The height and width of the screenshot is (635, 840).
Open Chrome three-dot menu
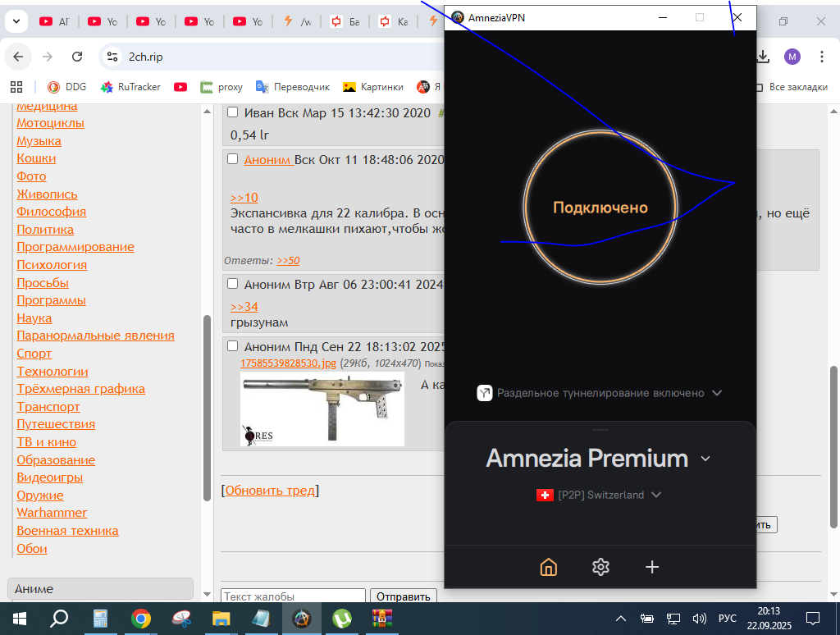pos(822,57)
